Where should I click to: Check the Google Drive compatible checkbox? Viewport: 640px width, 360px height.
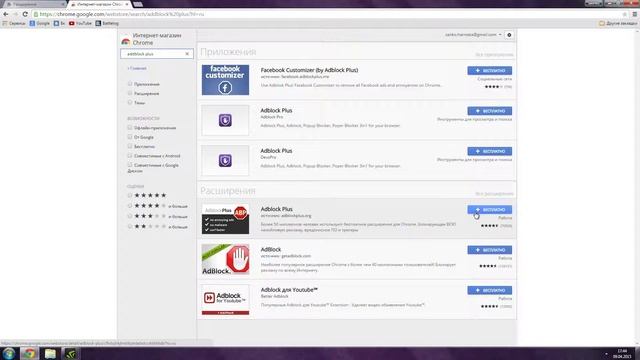point(130,165)
